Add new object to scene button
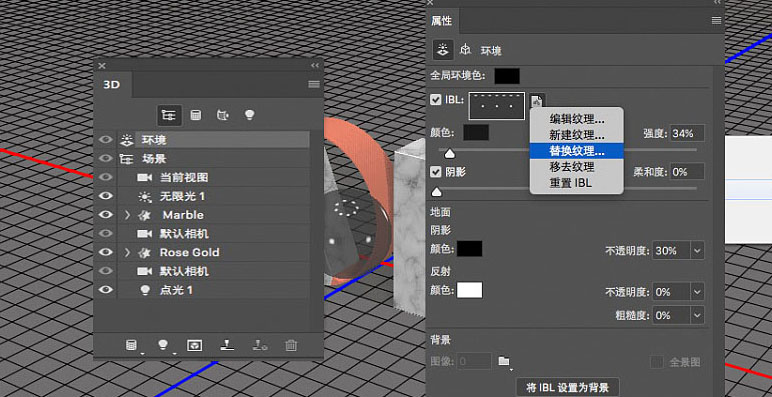The image size is (772, 397). (131, 346)
